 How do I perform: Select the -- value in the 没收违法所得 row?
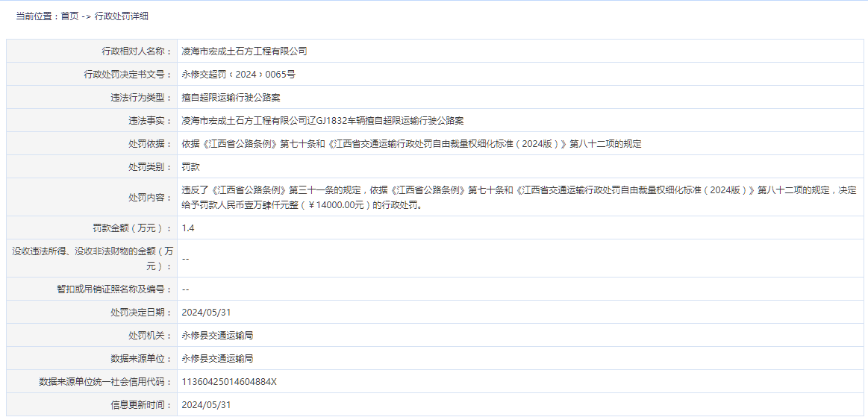pyautogui.click(x=185, y=258)
